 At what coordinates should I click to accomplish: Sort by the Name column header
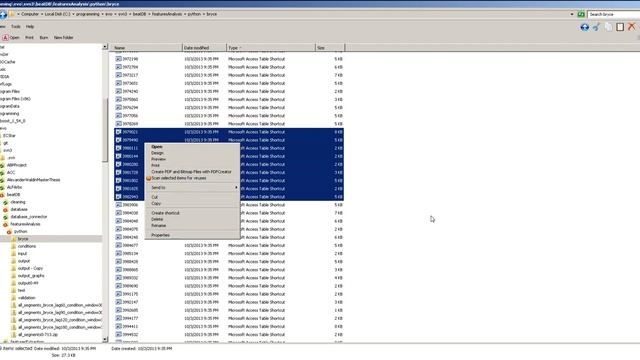coord(146,48)
